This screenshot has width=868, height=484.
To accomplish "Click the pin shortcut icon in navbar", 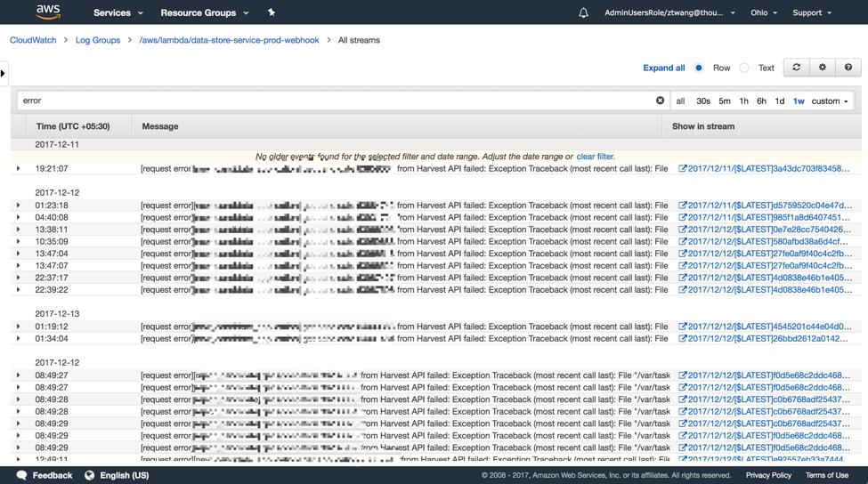I will [272, 12].
